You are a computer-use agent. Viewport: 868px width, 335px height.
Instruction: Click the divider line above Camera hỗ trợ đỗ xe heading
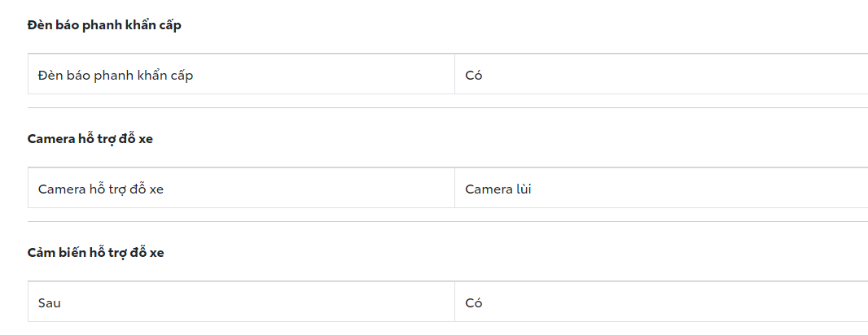click(x=447, y=107)
